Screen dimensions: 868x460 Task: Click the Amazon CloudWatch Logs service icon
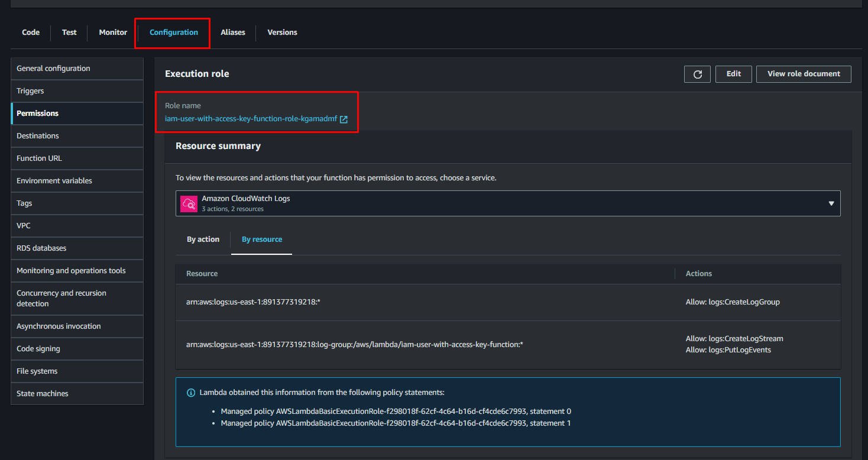pyautogui.click(x=189, y=203)
